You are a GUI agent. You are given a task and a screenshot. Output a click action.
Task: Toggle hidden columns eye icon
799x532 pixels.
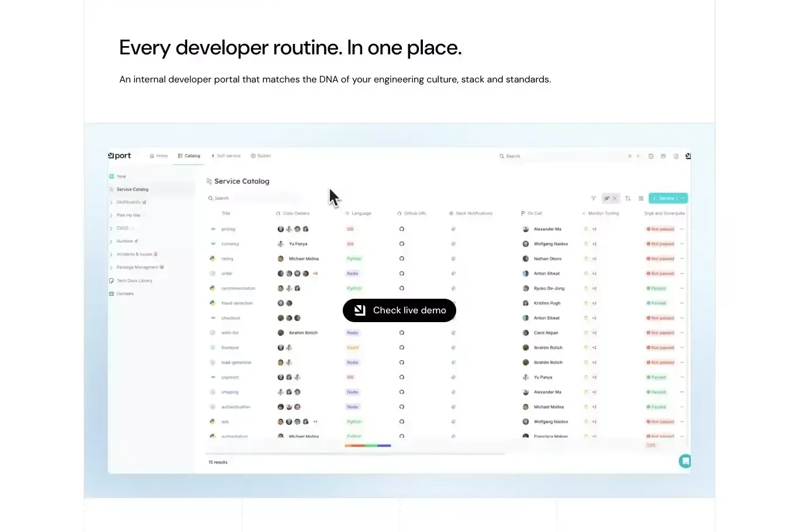click(607, 198)
